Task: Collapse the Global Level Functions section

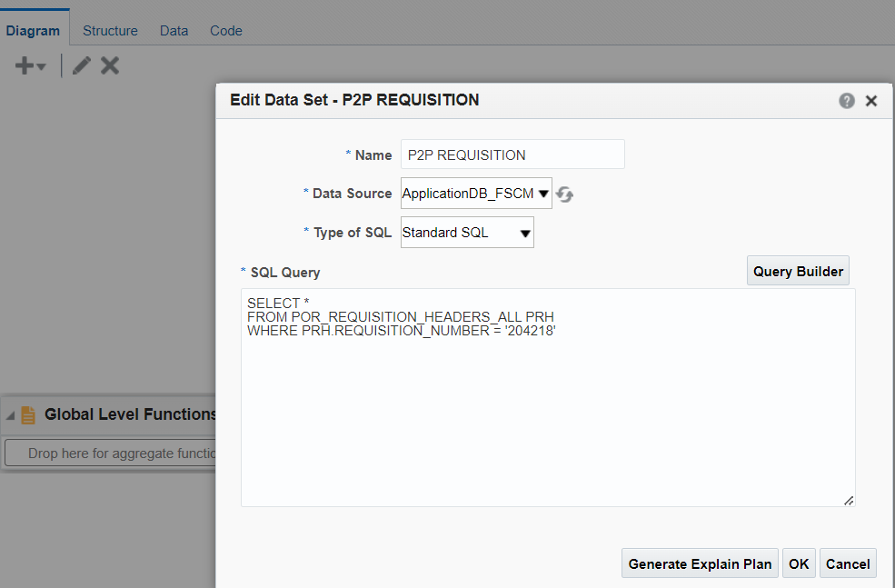Action: tap(10, 415)
